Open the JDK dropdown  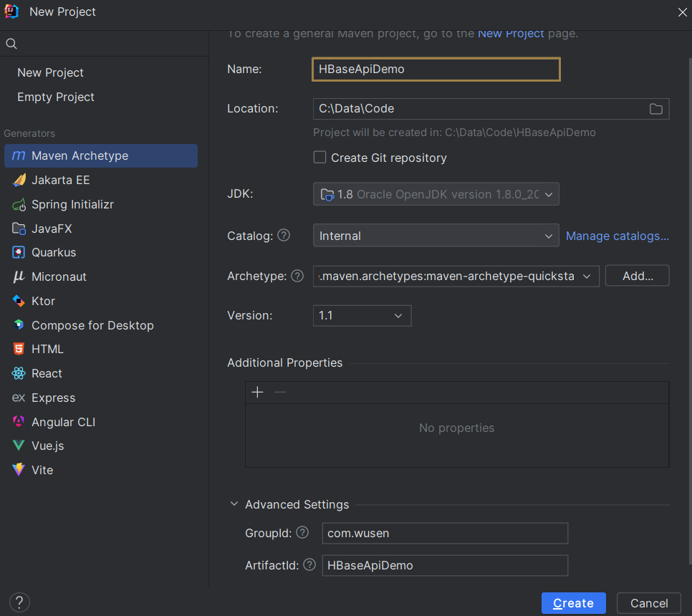(x=436, y=194)
